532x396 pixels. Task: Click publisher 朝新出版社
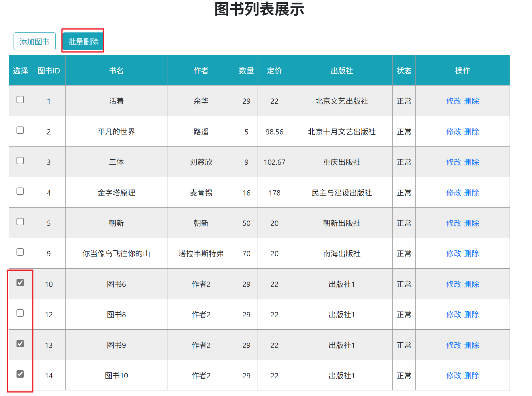tap(342, 223)
